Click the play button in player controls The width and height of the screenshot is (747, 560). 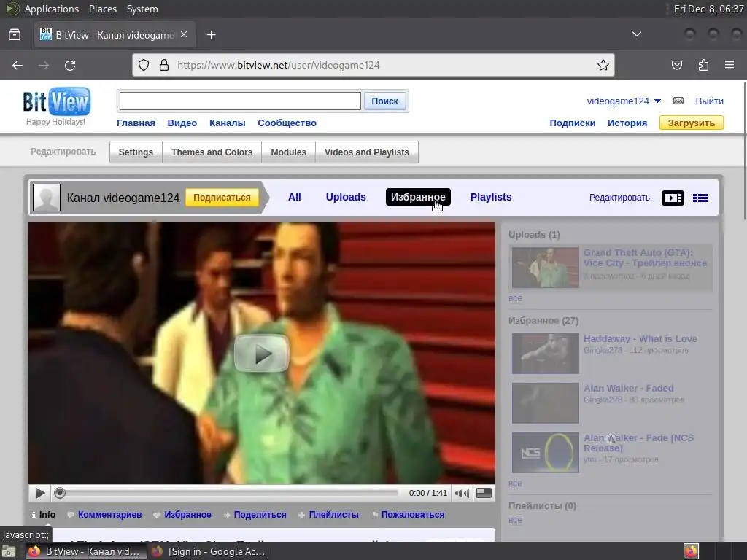(40, 494)
